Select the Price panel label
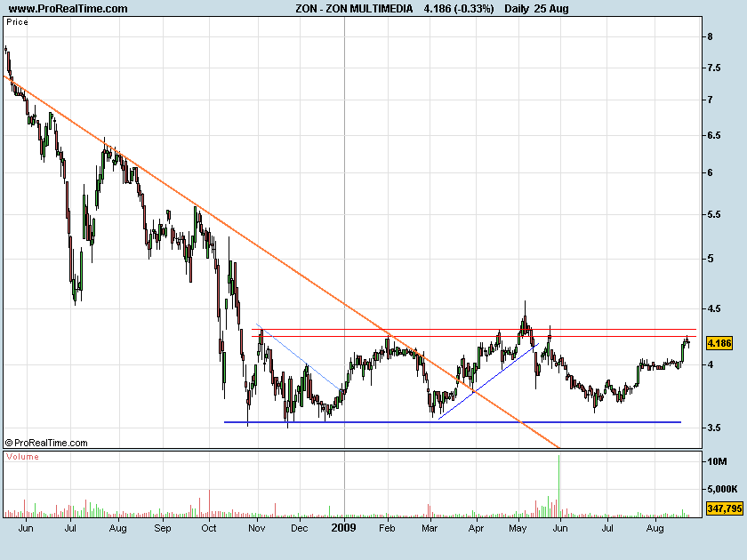 click(17, 22)
